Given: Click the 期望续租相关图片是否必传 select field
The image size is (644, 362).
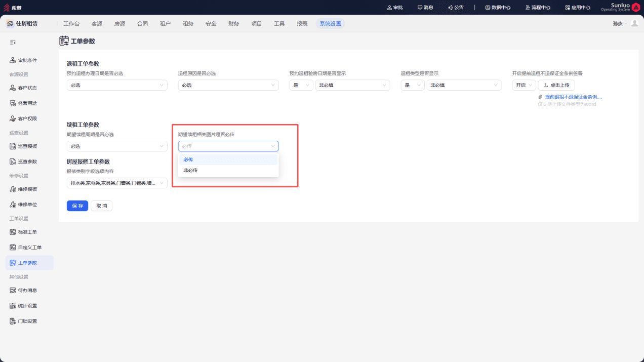Looking at the screenshot, I should tap(228, 146).
